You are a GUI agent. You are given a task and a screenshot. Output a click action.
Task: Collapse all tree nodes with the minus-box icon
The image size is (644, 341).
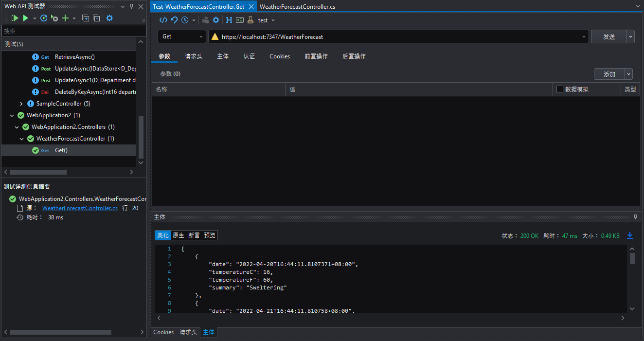(96, 18)
